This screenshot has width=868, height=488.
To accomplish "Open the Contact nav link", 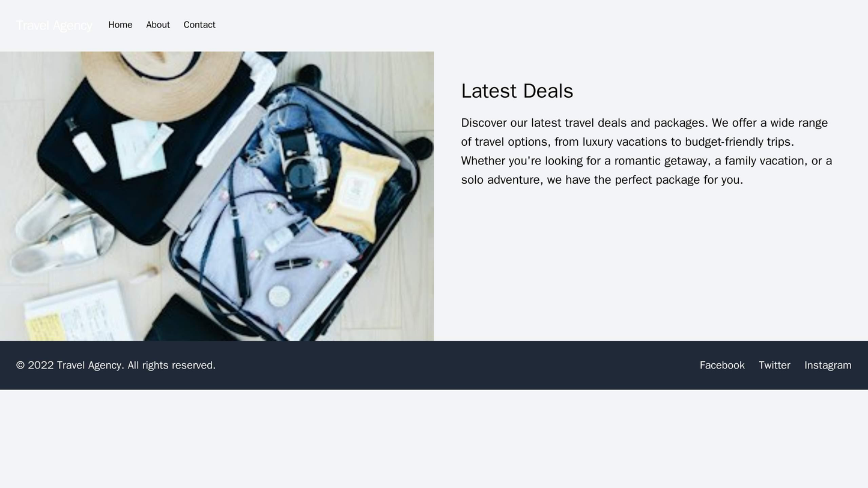I will [x=199, y=25].
